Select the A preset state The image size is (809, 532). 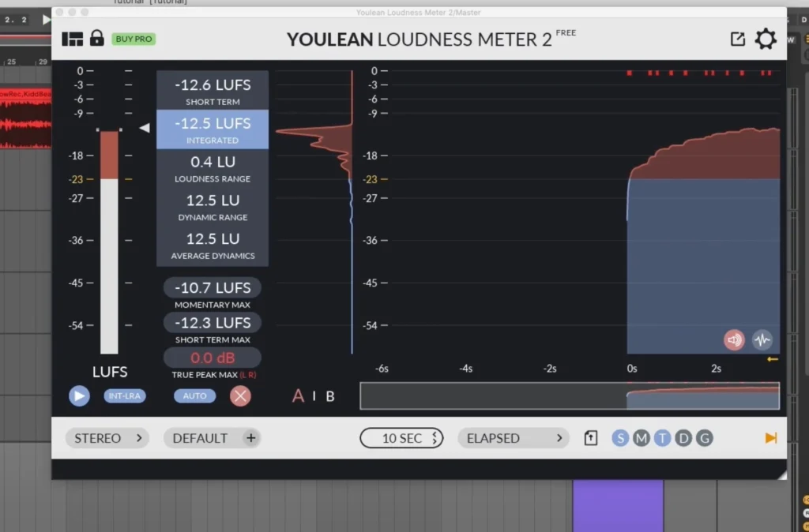(x=298, y=396)
